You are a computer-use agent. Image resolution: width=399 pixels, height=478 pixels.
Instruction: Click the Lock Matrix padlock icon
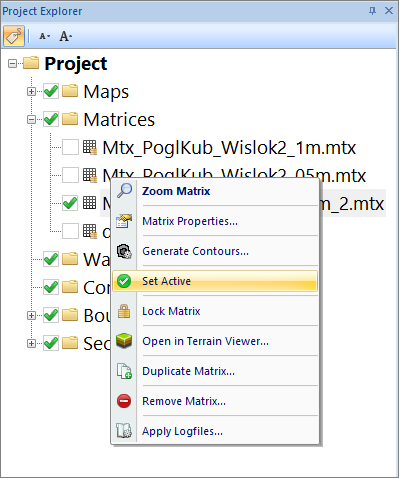pos(124,311)
